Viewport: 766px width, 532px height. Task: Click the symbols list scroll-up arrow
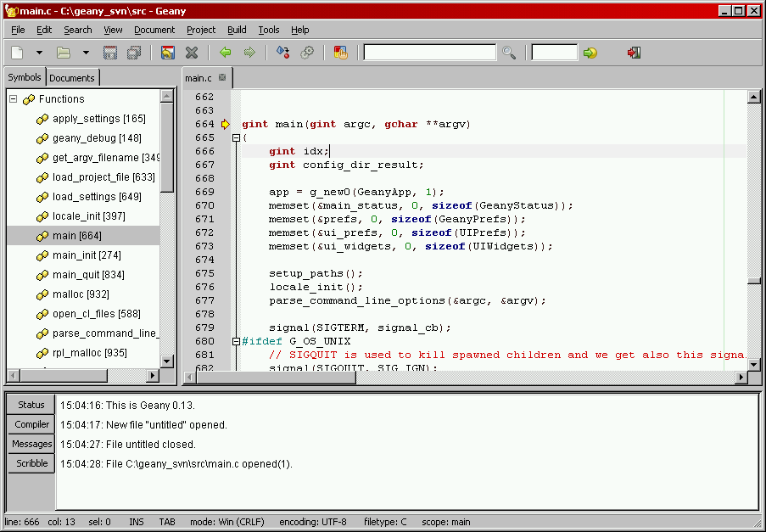tap(167, 96)
